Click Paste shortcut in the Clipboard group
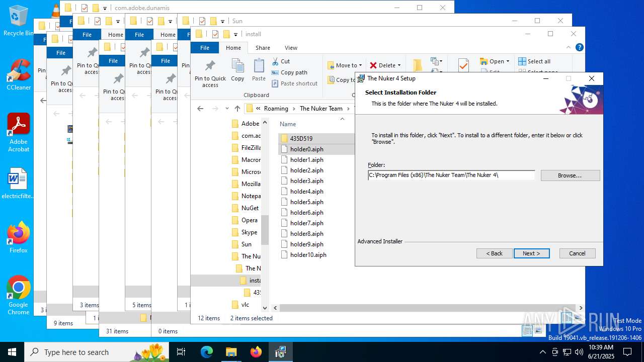The image size is (644, 362). pyautogui.click(x=294, y=83)
